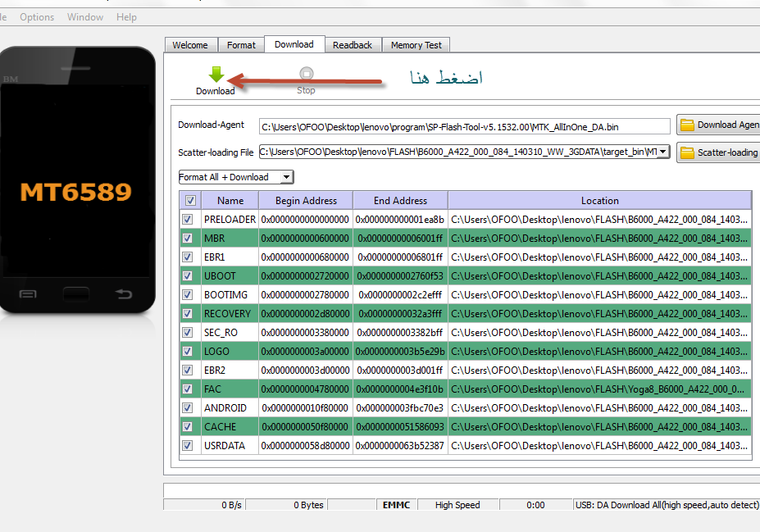
Task: Click the Scatter-loading folder icon
Action: [687, 152]
